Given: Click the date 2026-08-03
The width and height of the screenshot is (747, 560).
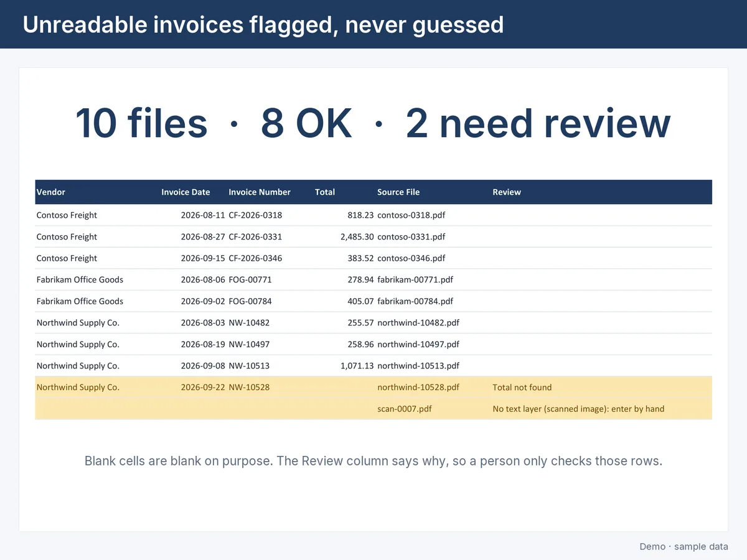Looking at the screenshot, I should (x=203, y=323).
